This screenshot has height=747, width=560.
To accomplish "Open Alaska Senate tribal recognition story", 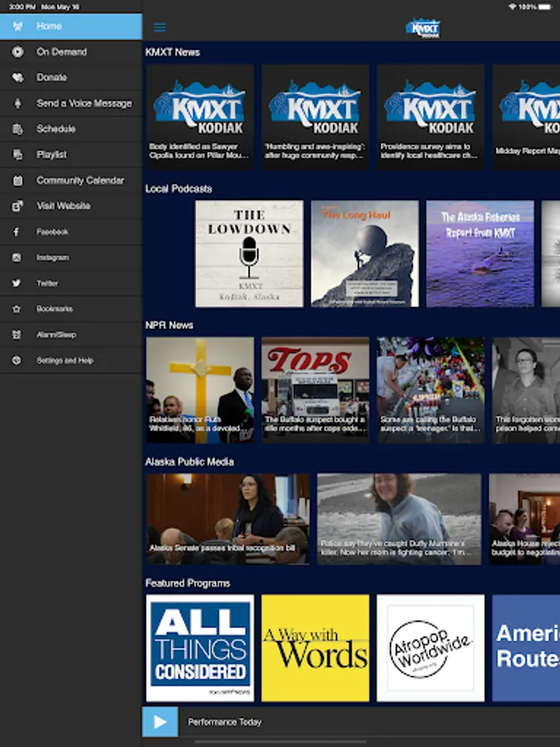I will coord(227,520).
